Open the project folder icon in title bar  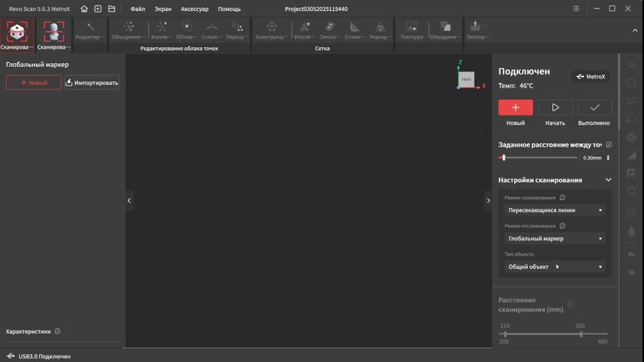coord(112,9)
